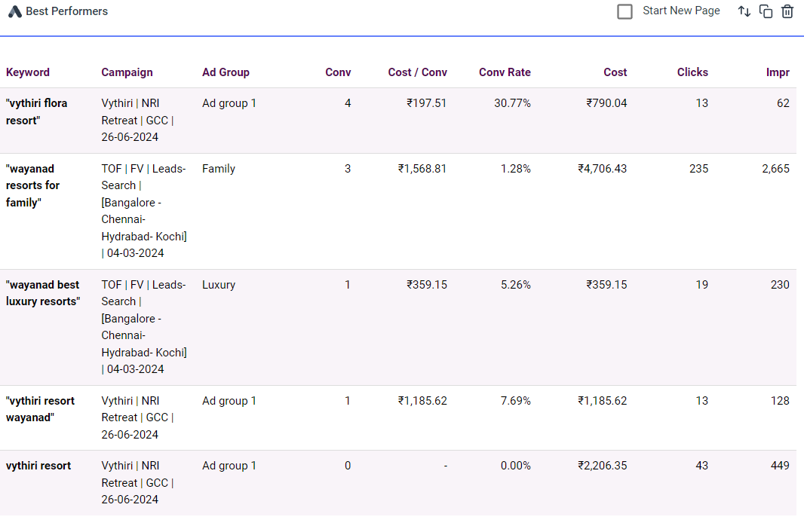Image resolution: width=804 pixels, height=532 pixels.
Task: Select the "vythiri flora resort" keyword
Action: 36,112
